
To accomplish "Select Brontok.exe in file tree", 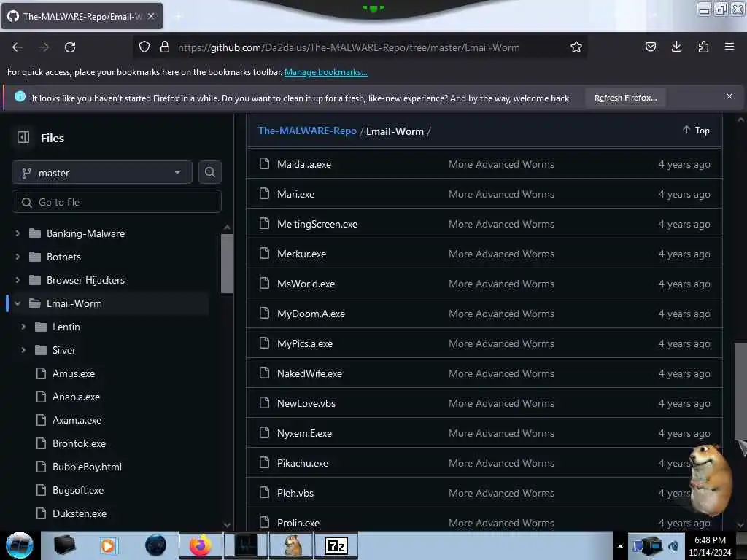I will [79, 443].
